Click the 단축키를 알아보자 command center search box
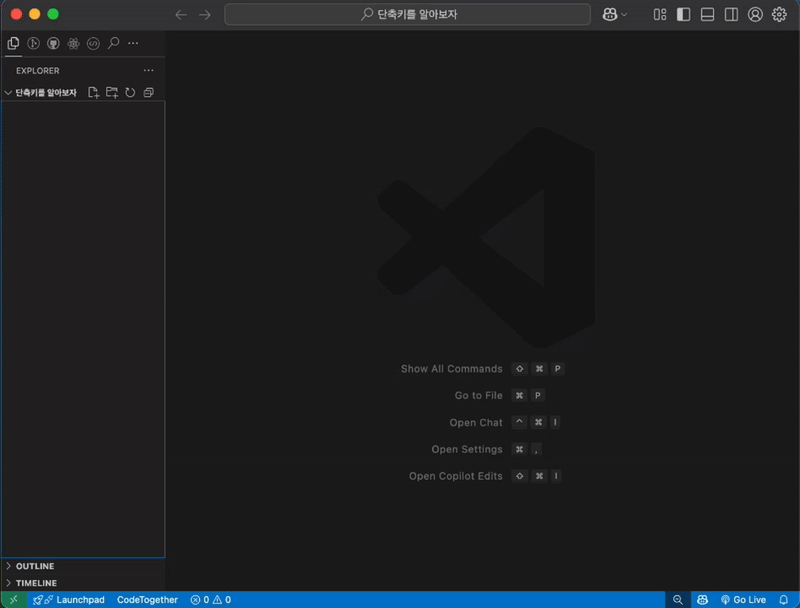The width and height of the screenshot is (800, 608). [x=408, y=14]
